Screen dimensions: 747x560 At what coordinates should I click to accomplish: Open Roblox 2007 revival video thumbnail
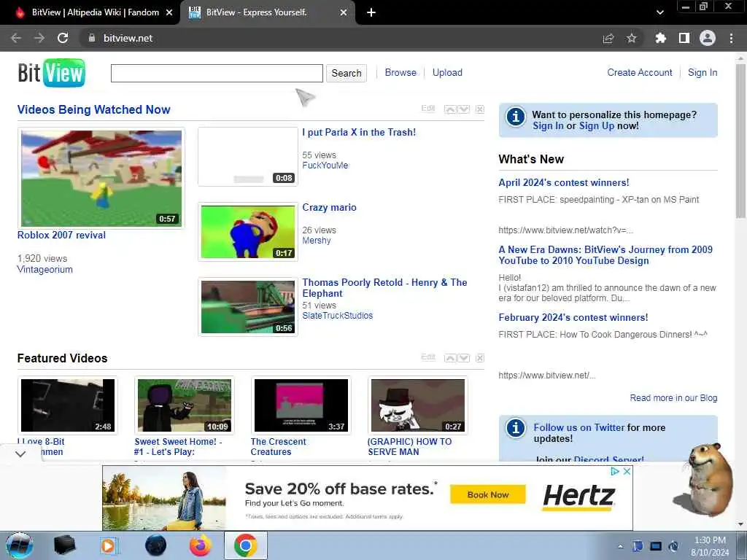click(x=101, y=178)
